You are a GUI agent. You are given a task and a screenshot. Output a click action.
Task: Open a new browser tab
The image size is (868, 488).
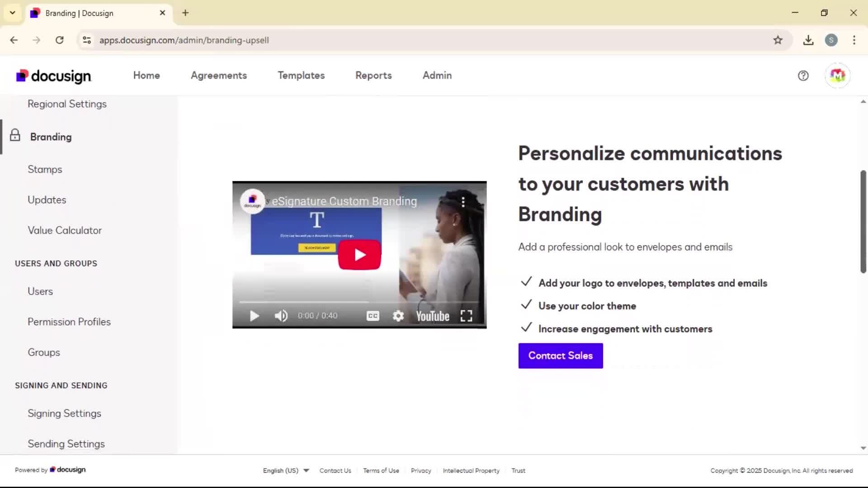185,13
